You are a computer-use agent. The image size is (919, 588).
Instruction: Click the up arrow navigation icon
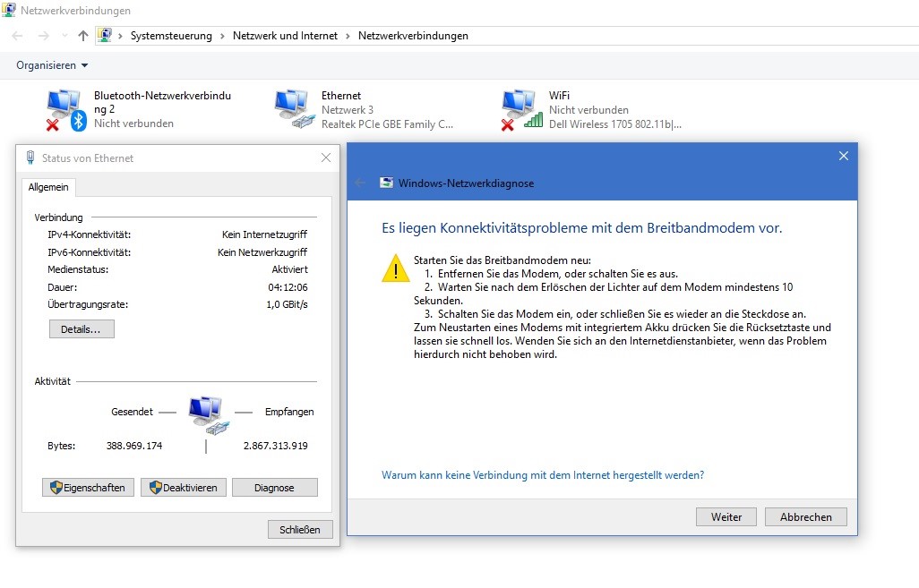tap(83, 36)
